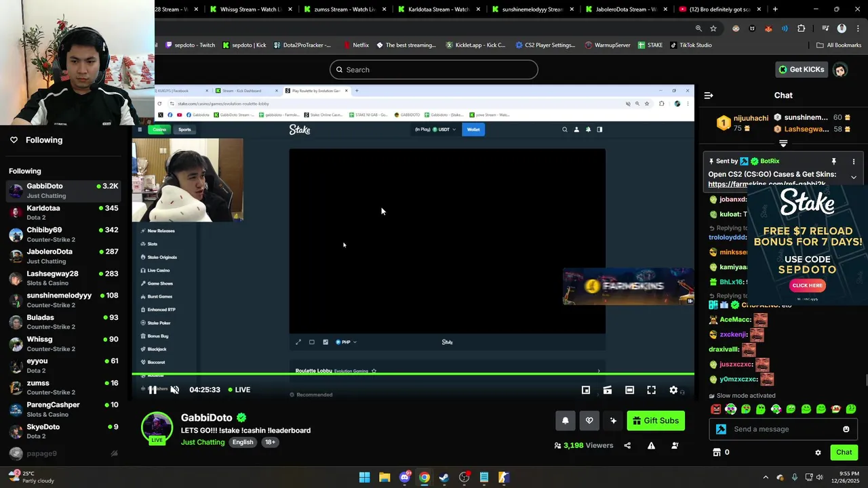
Task: Expand the pinned BotRix message chevron
Action: (854, 178)
